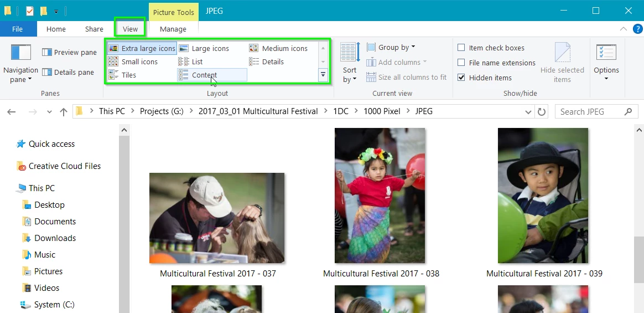Select Medium icons layout
644x313 pixels.
278,49
